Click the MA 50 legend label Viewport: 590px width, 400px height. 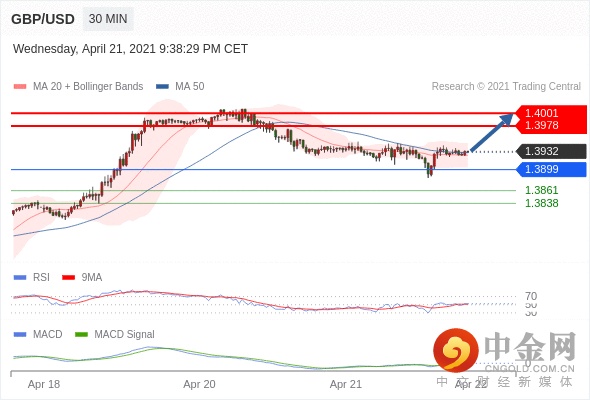click(x=190, y=87)
